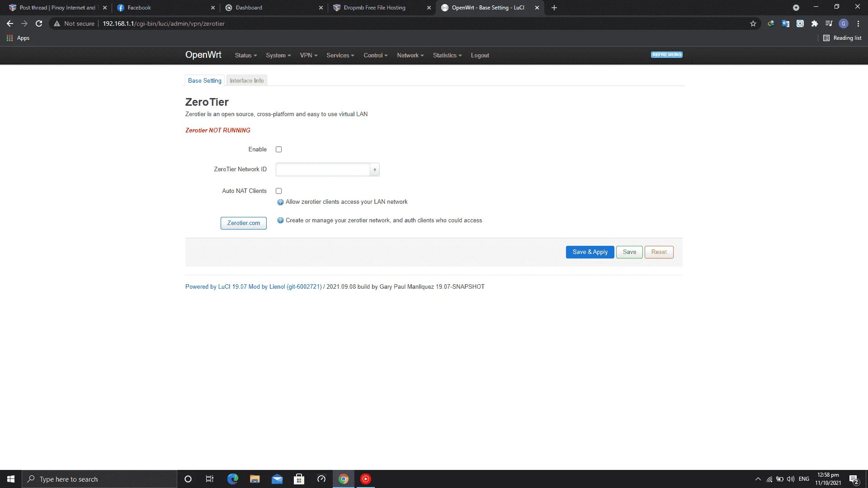
Task: Tick the Enable checkbox for ZeroTier
Action: pos(278,150)
